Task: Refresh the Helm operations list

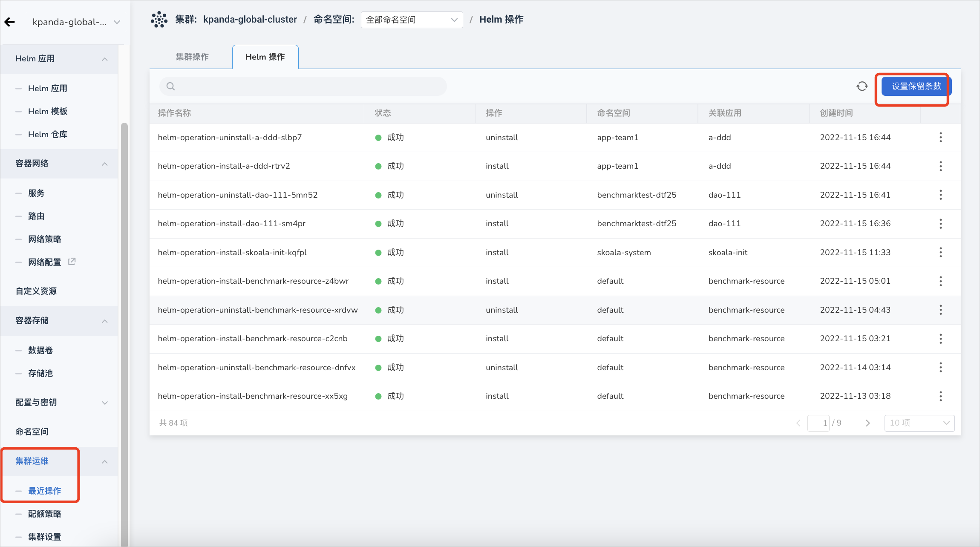Action: pos(862,86)
